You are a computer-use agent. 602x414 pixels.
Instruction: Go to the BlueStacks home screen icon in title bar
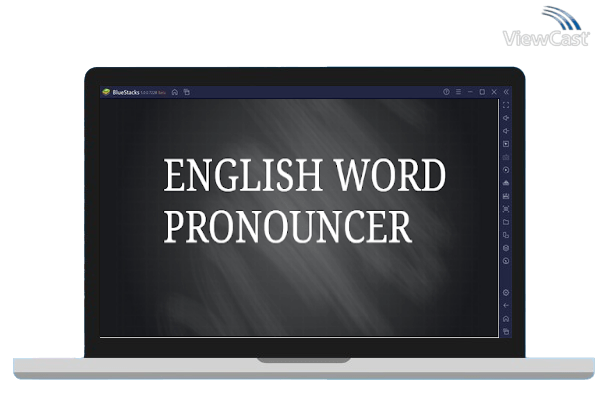tap(175, 92)
